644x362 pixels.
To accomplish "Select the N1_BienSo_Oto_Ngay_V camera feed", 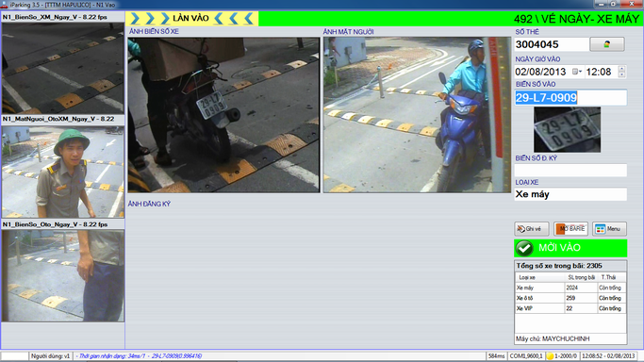I will tap(63, 275).
